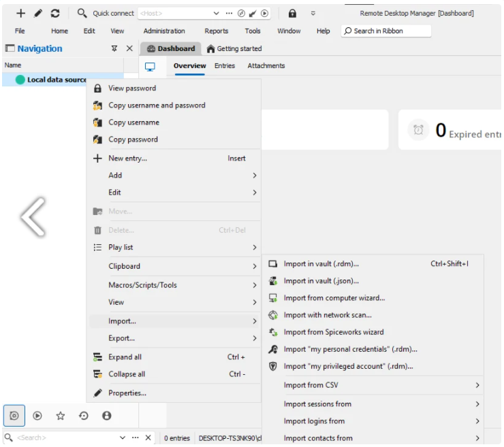The width and height of the screenshot is (504, 447).
Task: Click the user profile icon at bottom
Action: pos(107,416)
